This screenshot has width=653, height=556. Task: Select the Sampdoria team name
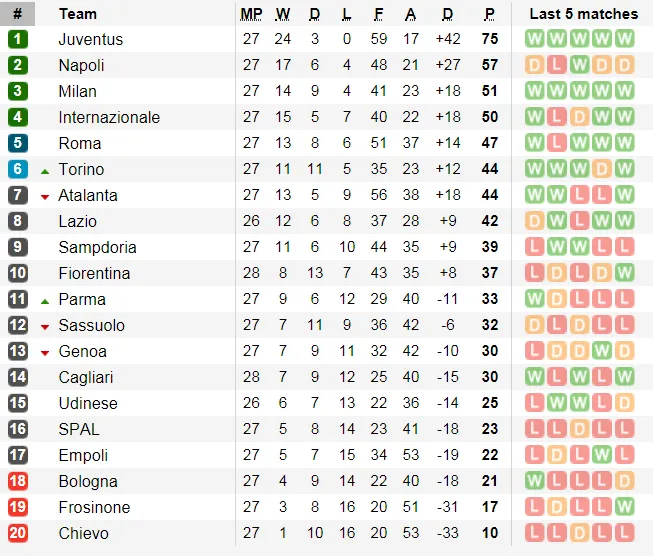point(97,247)
